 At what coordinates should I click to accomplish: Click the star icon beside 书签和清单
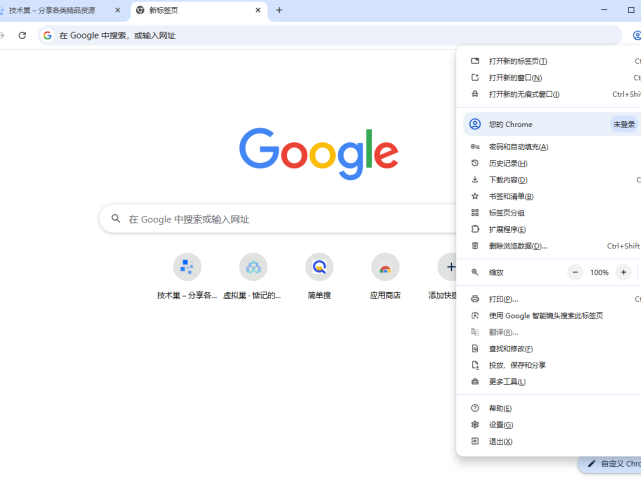tap(475, 196)
